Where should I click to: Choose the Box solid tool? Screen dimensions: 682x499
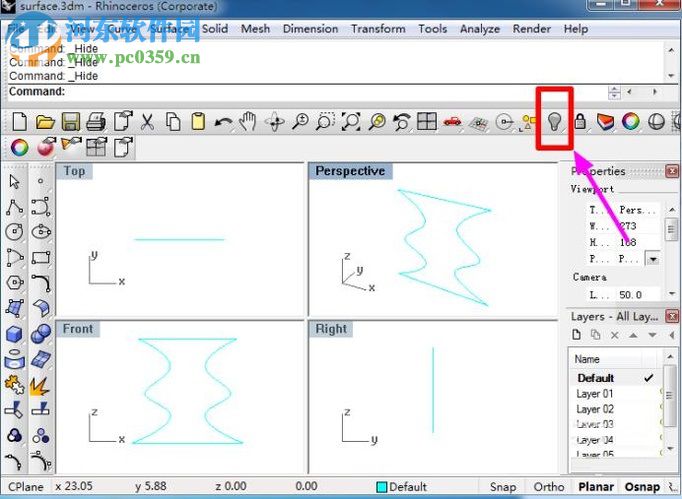(x=14, y=334)
